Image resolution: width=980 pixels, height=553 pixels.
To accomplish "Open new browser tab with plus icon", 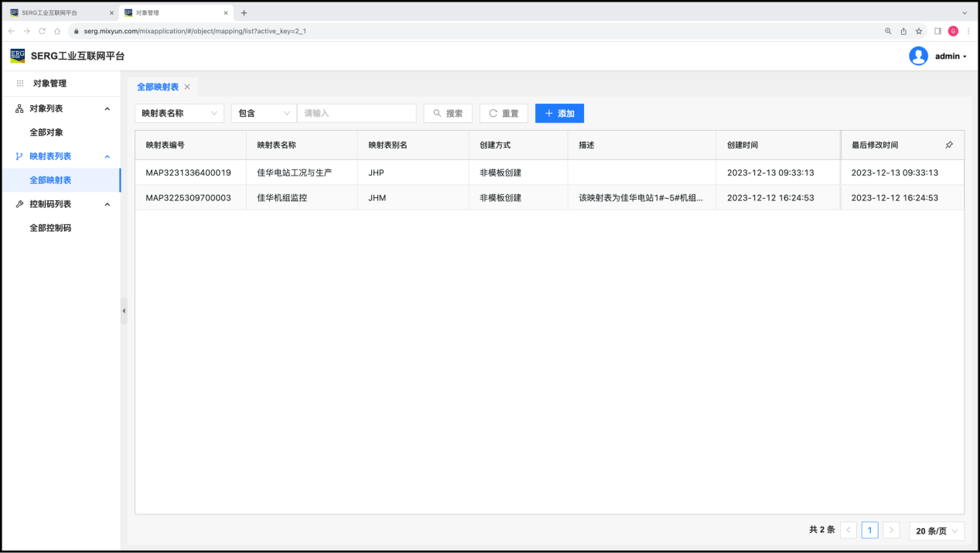I will [244, 12].
